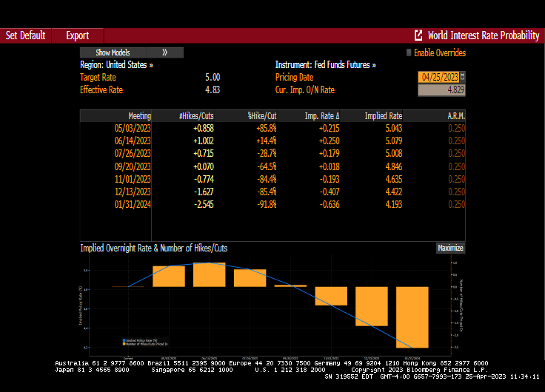Click the 12/13/2023 bar in the chart
The image size is (545, 392).
pyautogui.click(x=372, y=306)
